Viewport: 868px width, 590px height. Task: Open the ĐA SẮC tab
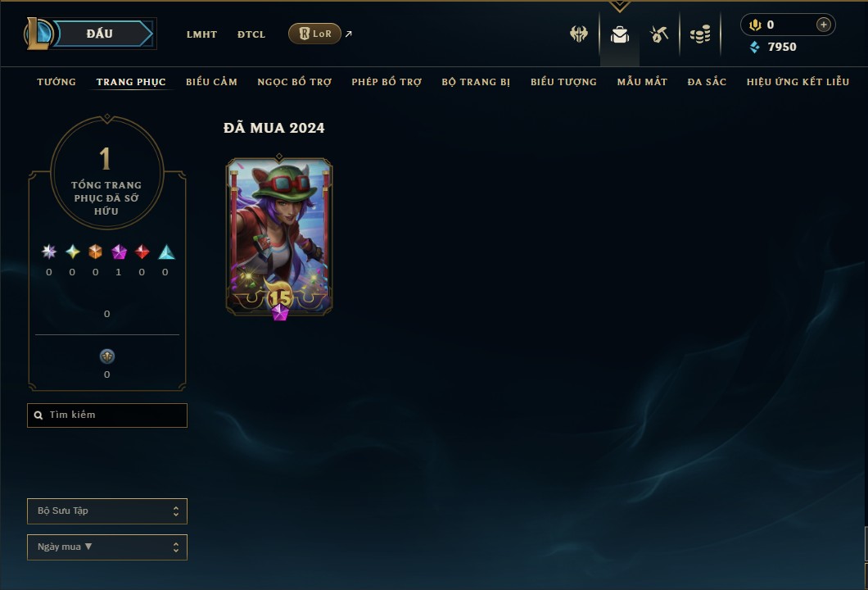(707, 82)
